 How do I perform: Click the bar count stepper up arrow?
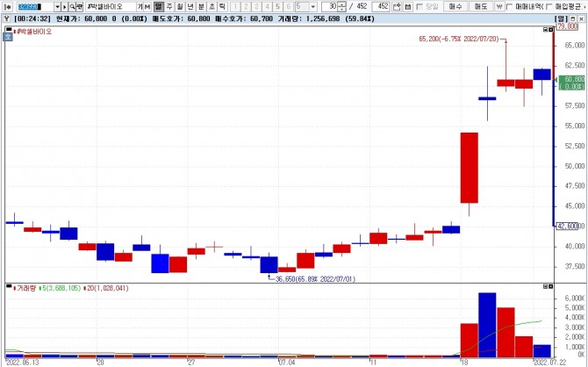pos(342,4)
